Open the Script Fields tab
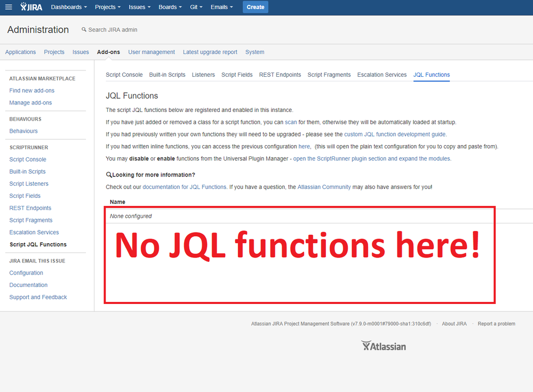The height and width of the screenshot is (392, 533). (x=237, y=75)
